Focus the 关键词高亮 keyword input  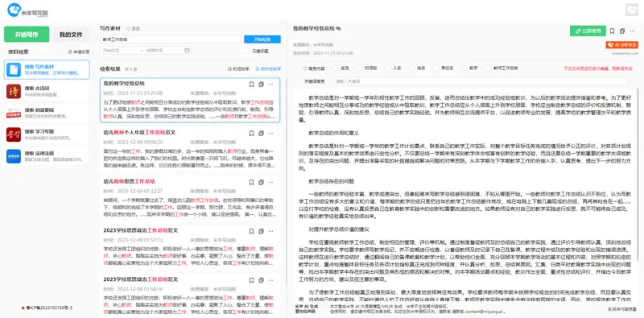pos(480,81)
